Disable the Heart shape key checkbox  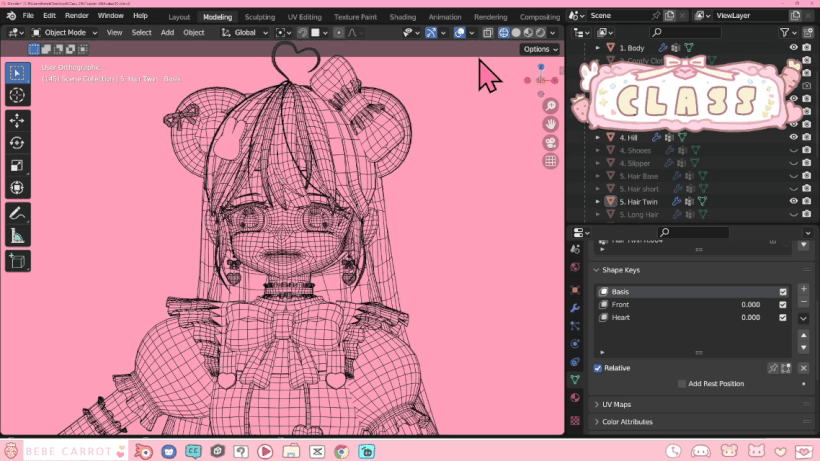coord(783,318)
